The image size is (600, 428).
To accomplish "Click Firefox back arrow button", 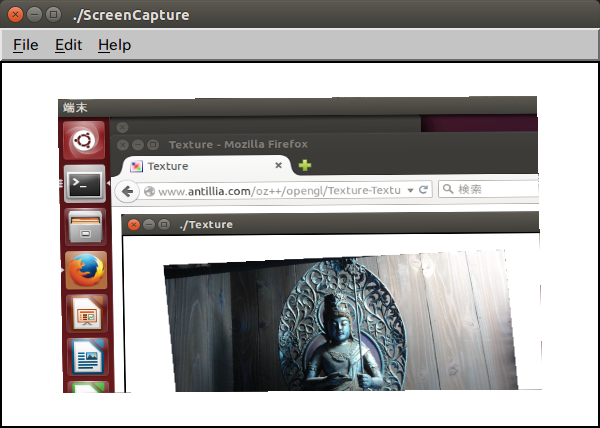I will click(127, 191).
